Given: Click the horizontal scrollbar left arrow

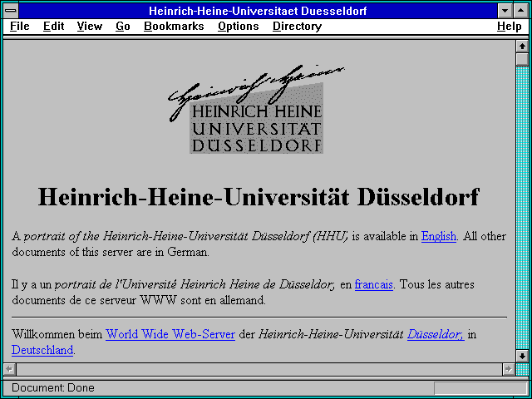Looking at the screenshot, I should [9, 369].
